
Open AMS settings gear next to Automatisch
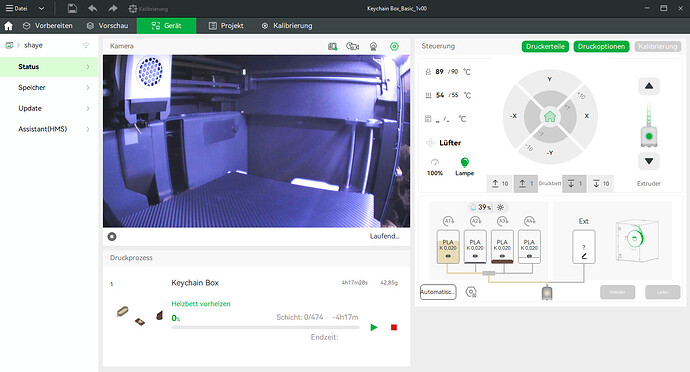coord(471,292)
